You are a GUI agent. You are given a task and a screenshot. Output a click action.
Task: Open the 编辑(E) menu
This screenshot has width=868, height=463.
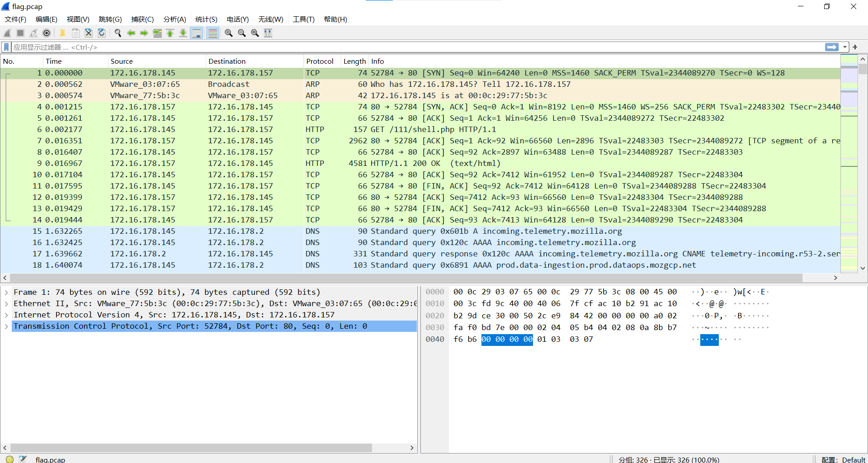pyautogui.click(x=47, y=19)
